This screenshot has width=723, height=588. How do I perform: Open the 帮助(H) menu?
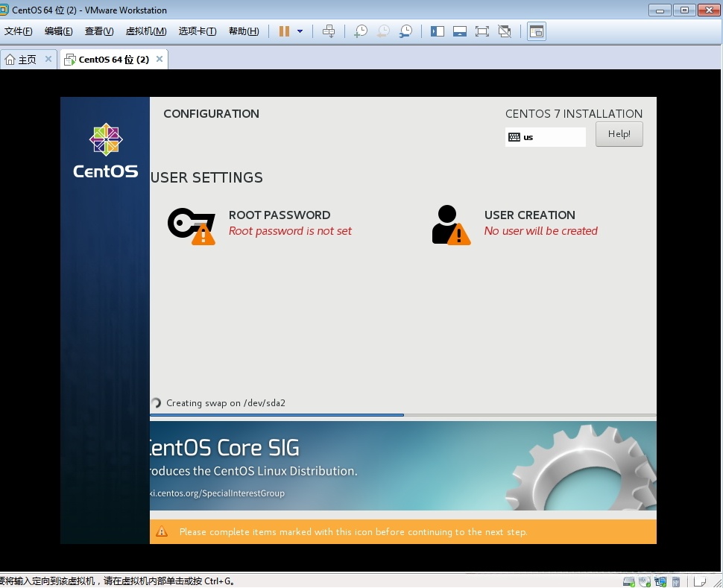244,31
